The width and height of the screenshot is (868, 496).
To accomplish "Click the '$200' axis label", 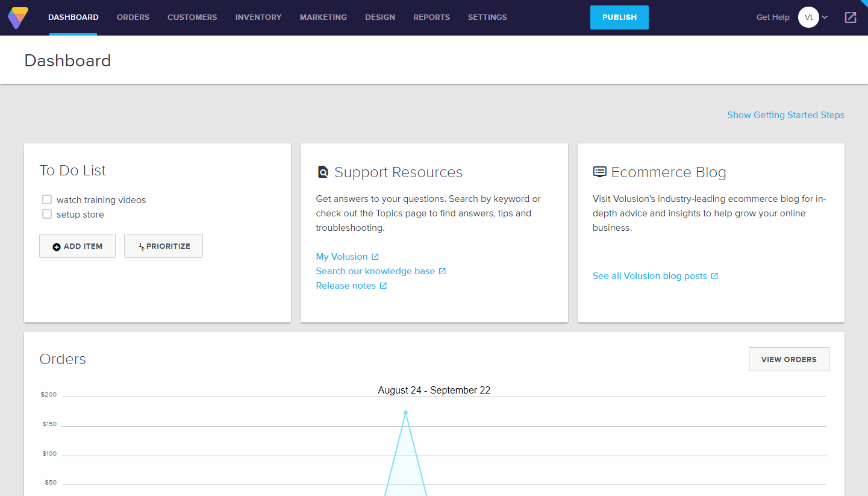I will [x=49, y=395].
